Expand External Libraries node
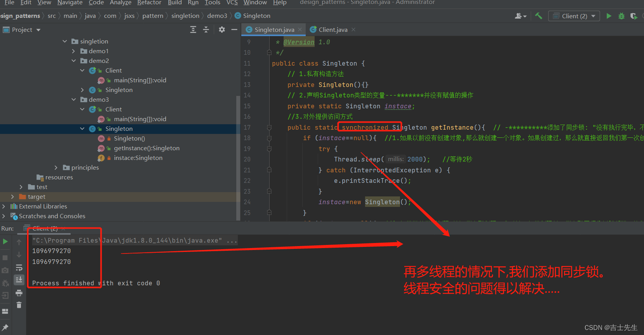 pyautogui.click(x=4, y=206)
